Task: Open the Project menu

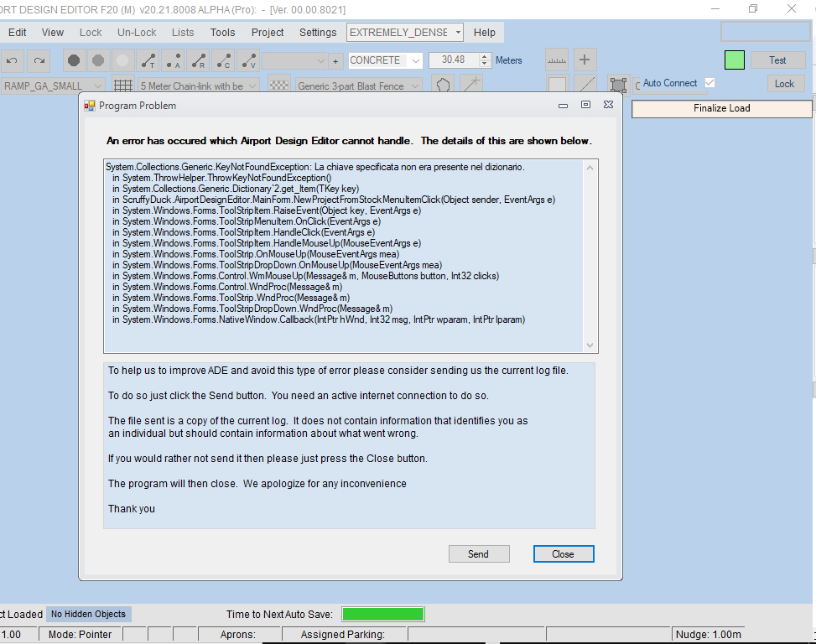Action: click(268, 33)
